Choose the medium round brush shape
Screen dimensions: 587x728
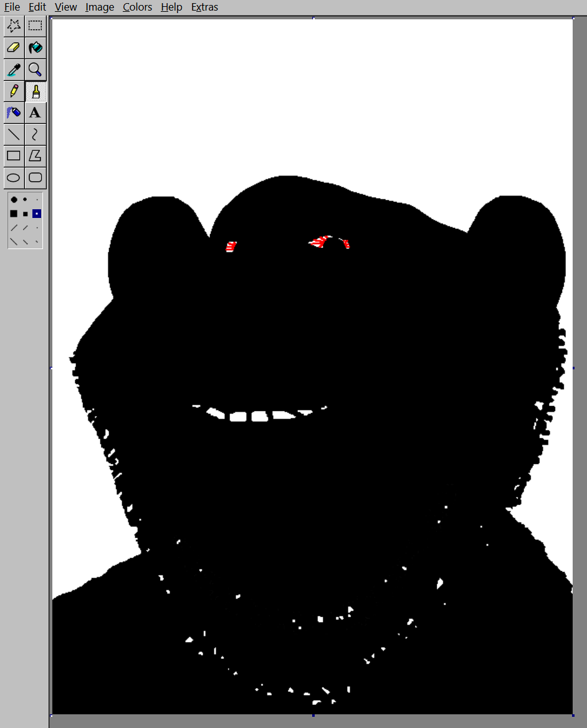click(x=25, y=200)
